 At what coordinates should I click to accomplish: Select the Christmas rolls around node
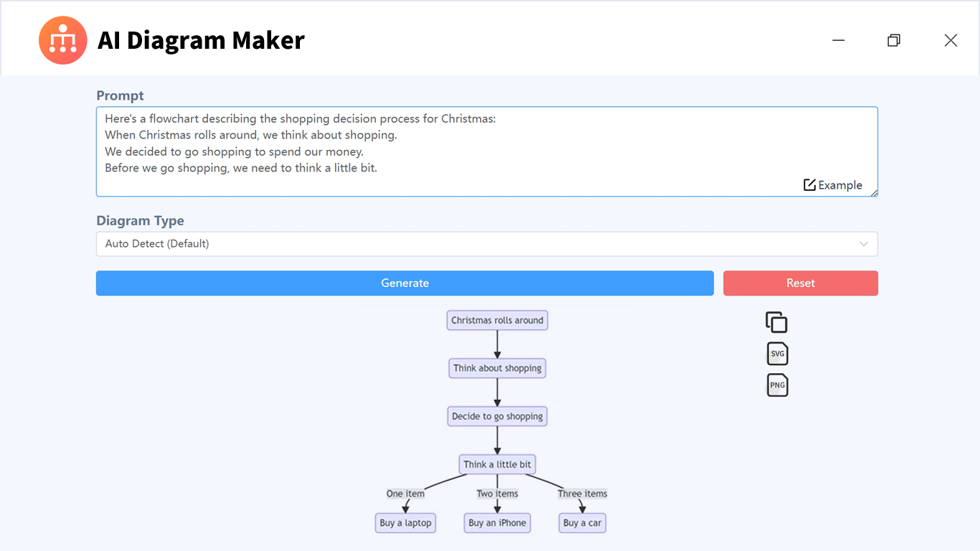point(497,320)
